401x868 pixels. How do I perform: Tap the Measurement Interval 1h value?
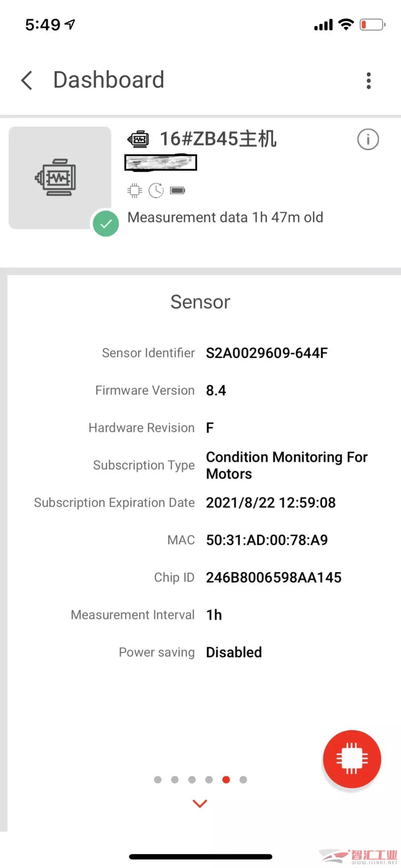tap(214, 615)
